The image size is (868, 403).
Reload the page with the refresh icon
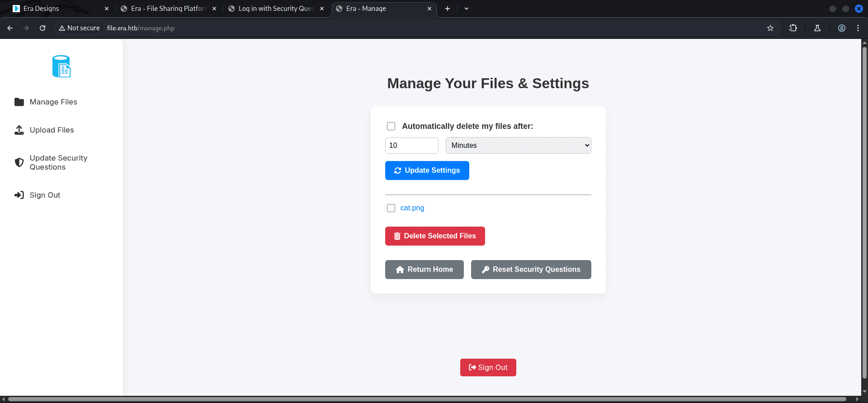[42, 28]
